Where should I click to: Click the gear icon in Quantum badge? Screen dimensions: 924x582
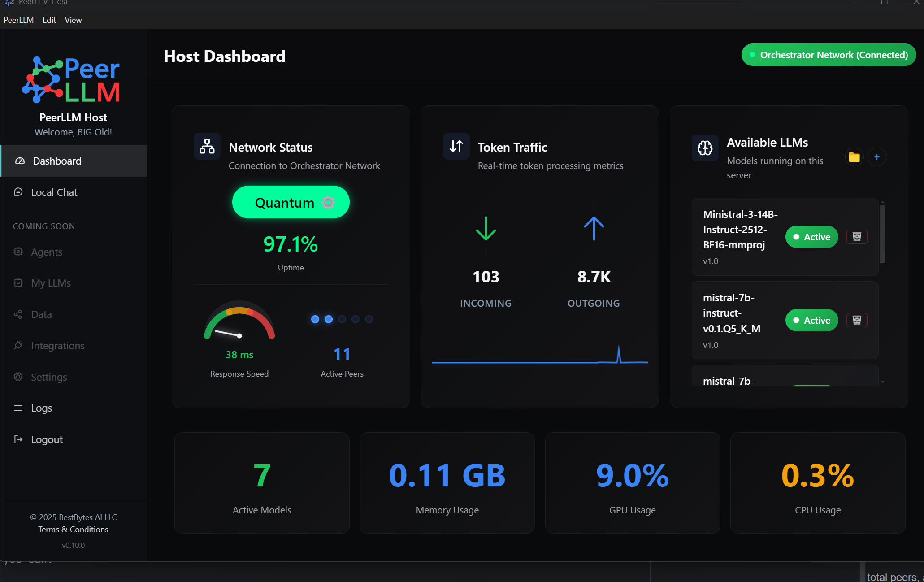[329, 203]
